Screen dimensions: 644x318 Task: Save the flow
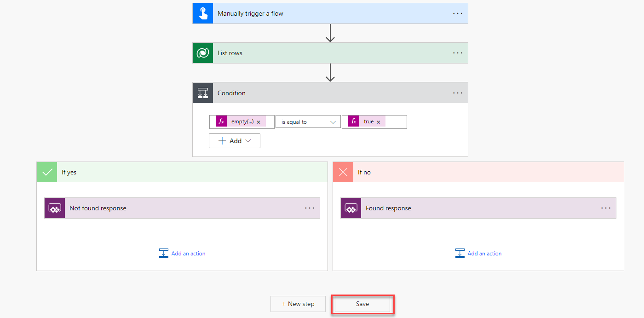(362, 304)
